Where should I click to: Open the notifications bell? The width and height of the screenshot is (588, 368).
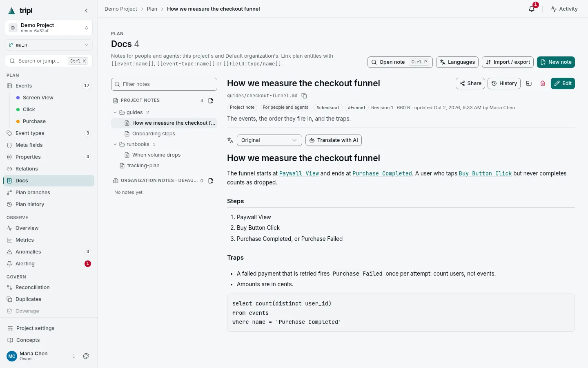click(x=532, y=9)
